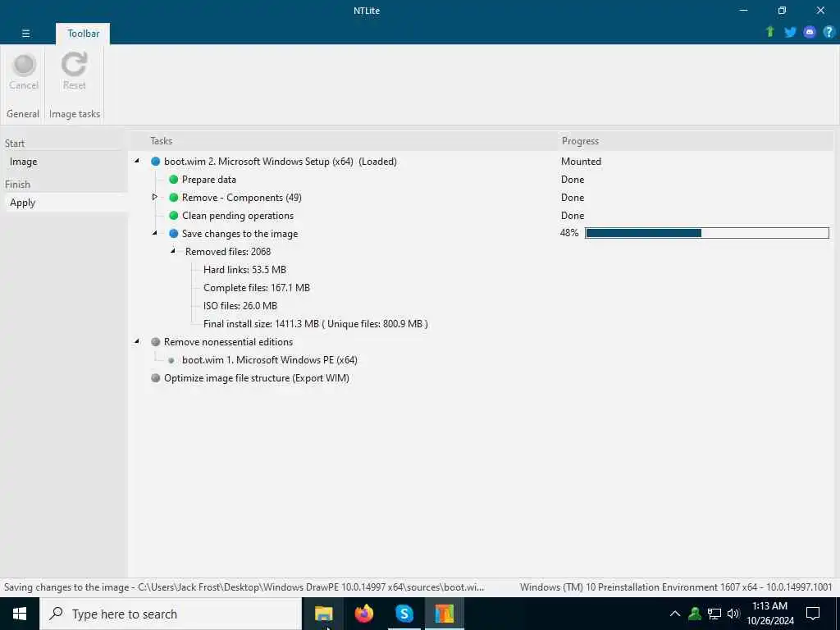This screenshot has height=630, width=840.
Task: Click the Done status for Prepare data
Action: 572,180
